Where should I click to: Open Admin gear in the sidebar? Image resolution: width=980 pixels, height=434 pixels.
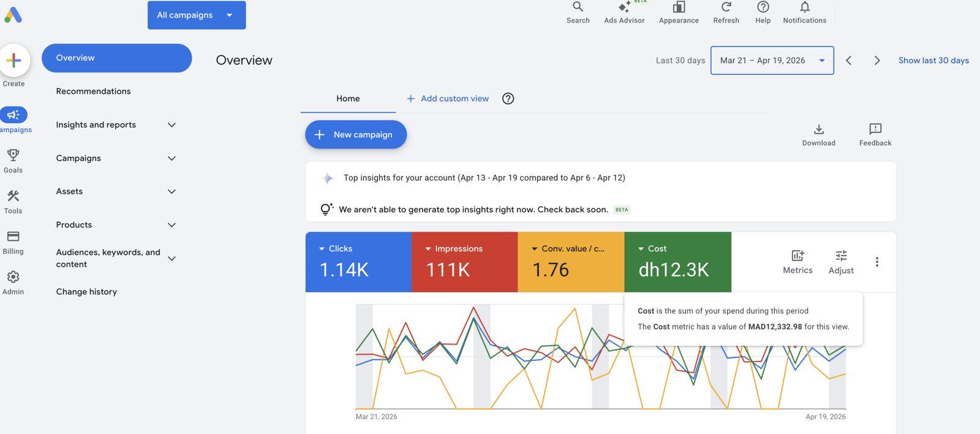(x=13, y=283)
